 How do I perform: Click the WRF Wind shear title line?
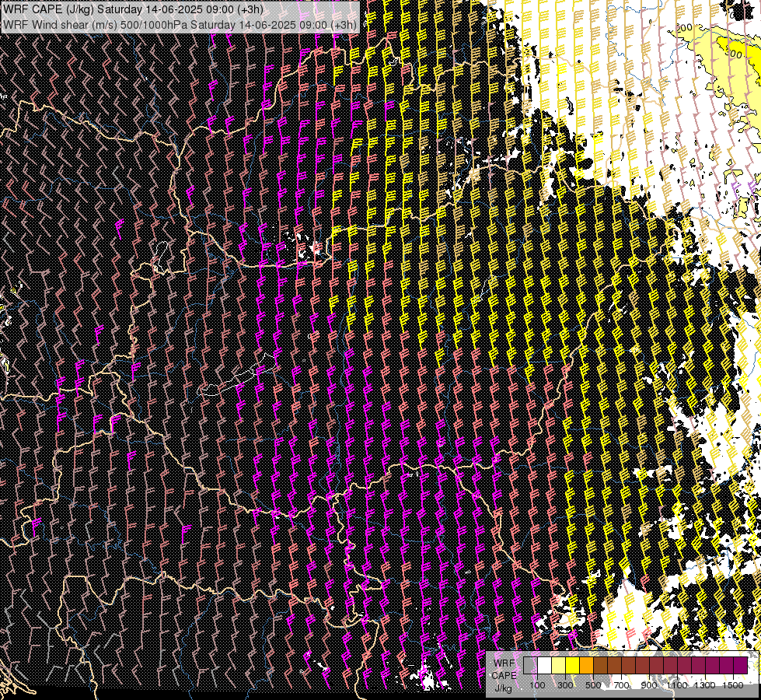[180, 24]
